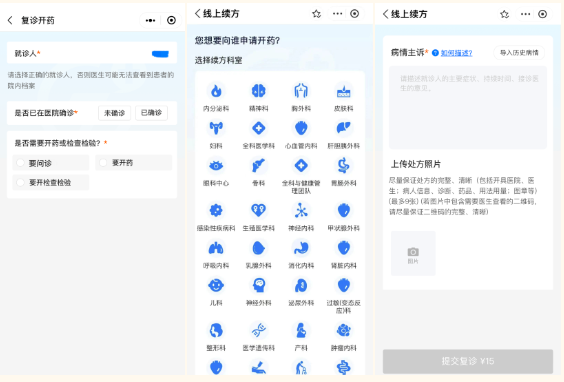Choose the 医学遗传科 DNA icon
This screenshot has height=382, width=564.
[x=258, y=331]
